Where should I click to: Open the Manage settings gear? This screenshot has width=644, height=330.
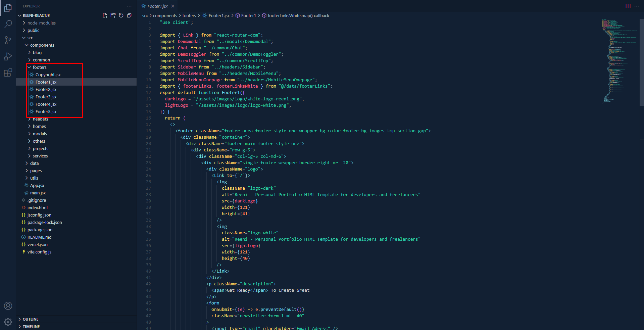click(x=8, y=322)
